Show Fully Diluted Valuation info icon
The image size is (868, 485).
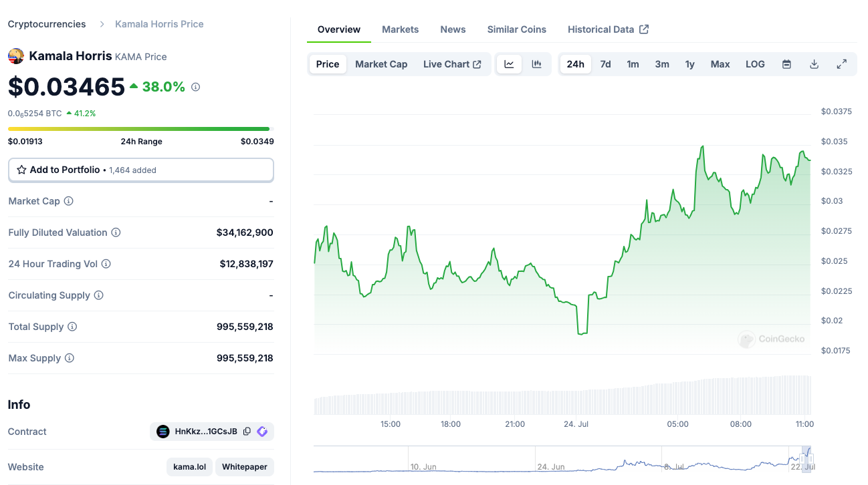(116, 232)
